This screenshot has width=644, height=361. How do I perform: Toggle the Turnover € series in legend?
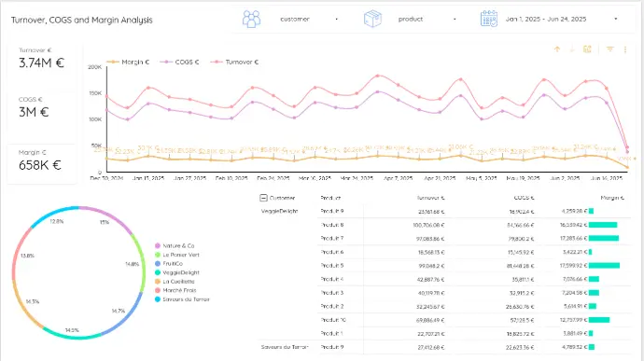(x=234, y=62)
